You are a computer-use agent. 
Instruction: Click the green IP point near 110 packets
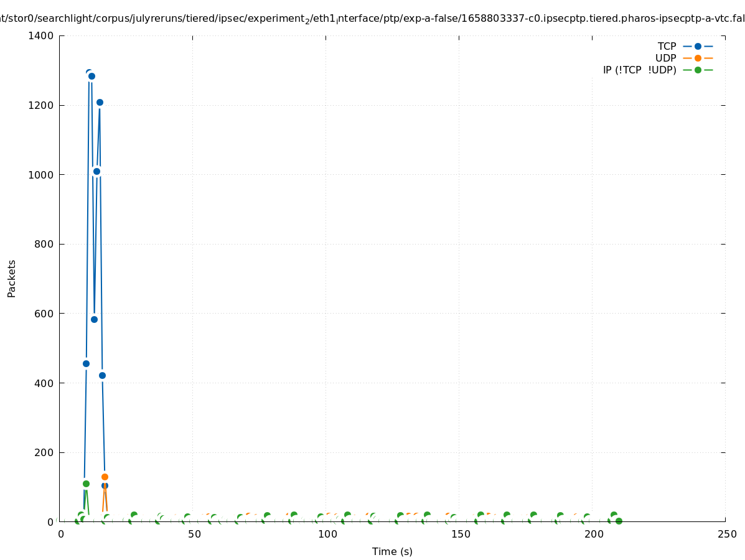click(x=86, y=483)
